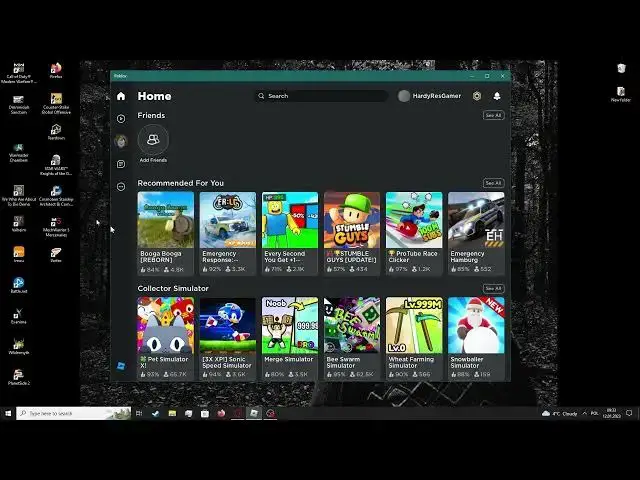The image size is (640, 480).
Task: Select Call of Duty Modern Warfare shortcut
Action: [18, 73]
